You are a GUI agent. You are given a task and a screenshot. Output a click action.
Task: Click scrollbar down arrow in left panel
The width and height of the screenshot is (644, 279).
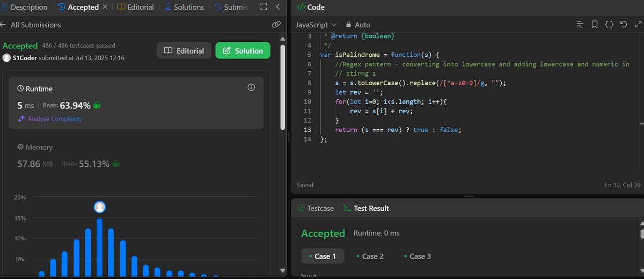283,271
